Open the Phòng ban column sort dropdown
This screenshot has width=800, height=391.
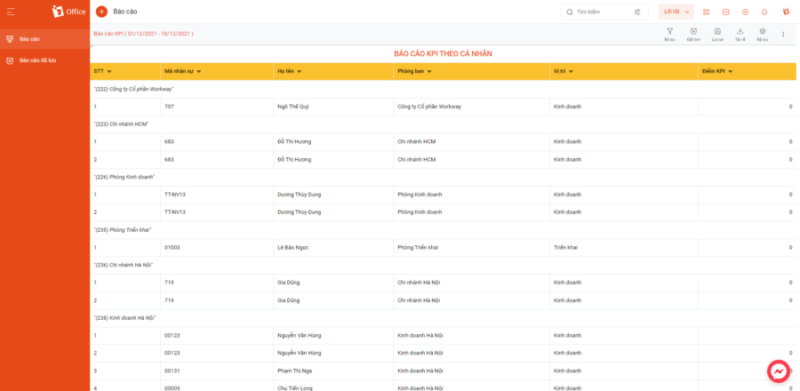point(430,71)
